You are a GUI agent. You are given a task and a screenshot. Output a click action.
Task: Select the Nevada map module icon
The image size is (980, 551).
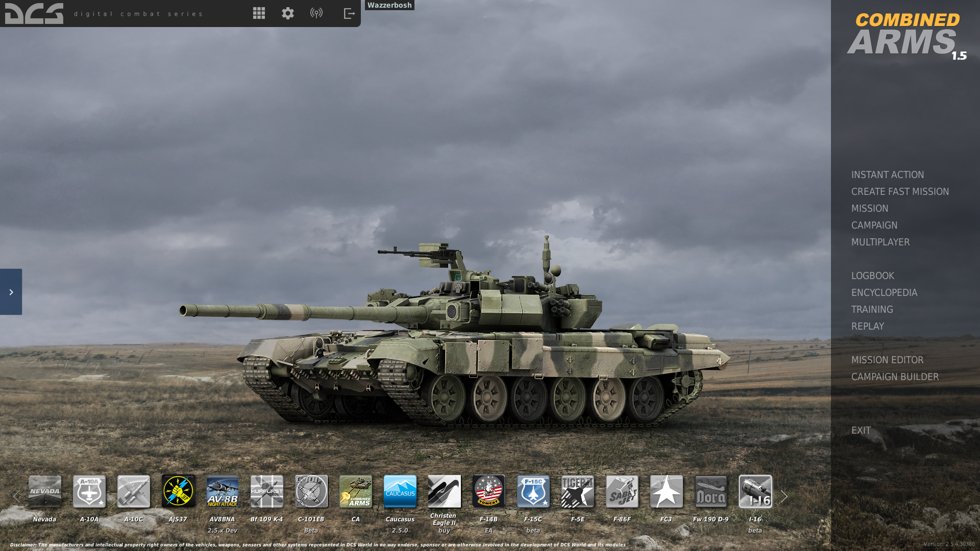tap(45, 491)
